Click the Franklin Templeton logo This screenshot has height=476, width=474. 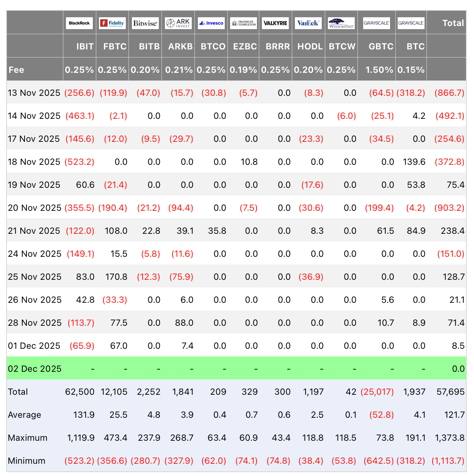[244, 23]
